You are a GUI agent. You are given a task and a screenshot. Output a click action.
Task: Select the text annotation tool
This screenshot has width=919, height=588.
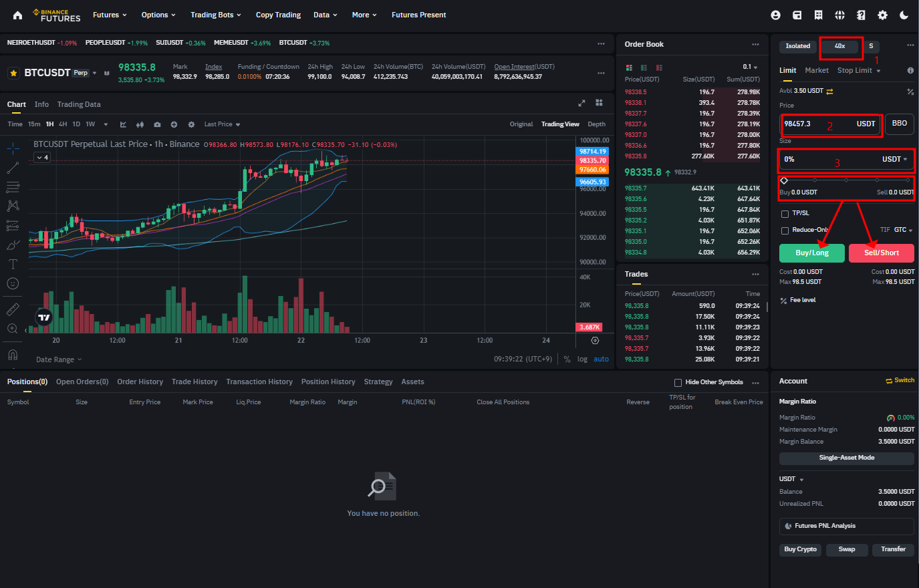[x=13, y=264]
